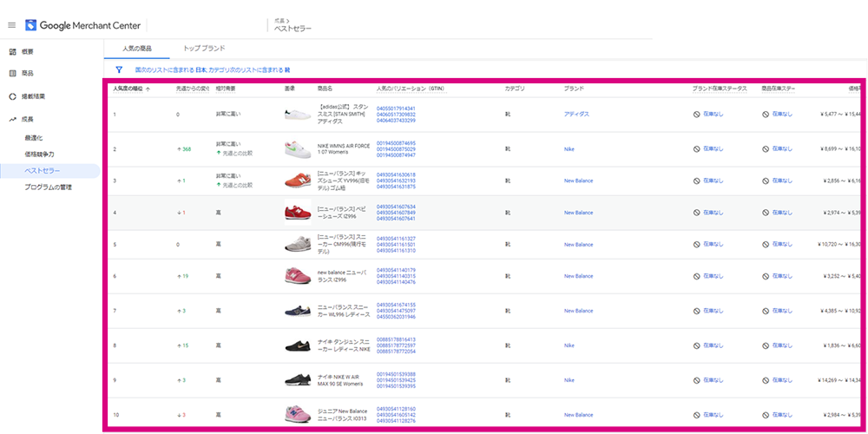Open GTIN link 04930541161327
Viewport: 868px width, 434px height.
[396, 239]
